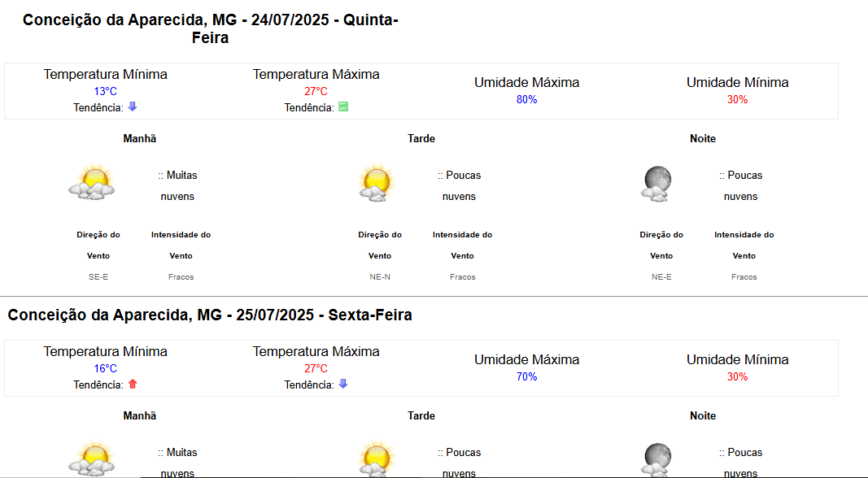Screen dimensions: 868x478
Task: Click the 24/07 morning sun-with-clouds icon
Action: click(x=92, y=181)
